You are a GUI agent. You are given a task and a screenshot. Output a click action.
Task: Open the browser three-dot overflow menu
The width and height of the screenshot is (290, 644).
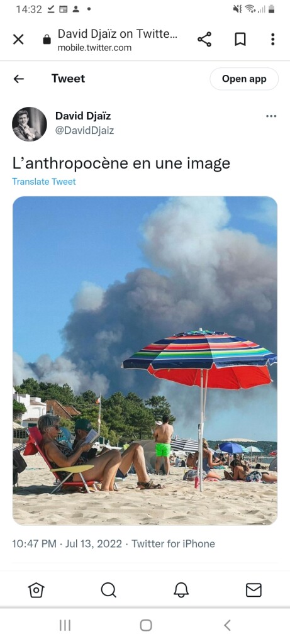272,40
